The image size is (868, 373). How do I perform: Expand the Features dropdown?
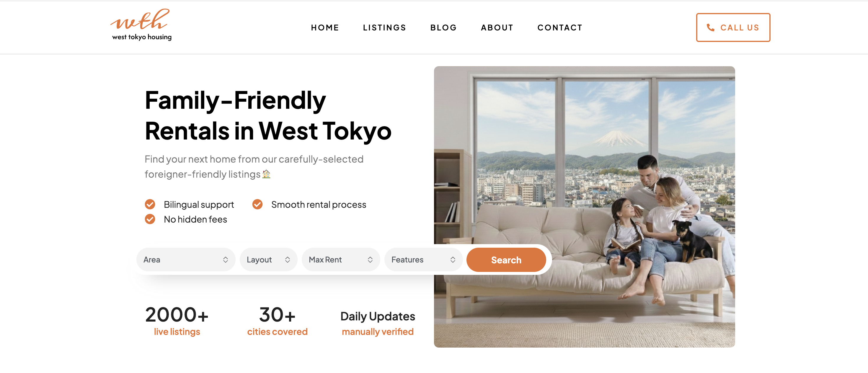423,260
